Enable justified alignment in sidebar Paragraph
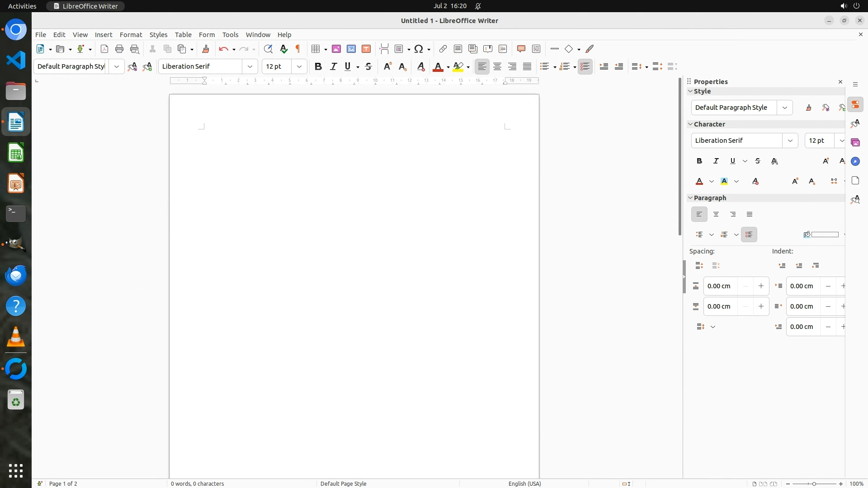The width and height of the screenshot is (868, 488). pos(750,214)
